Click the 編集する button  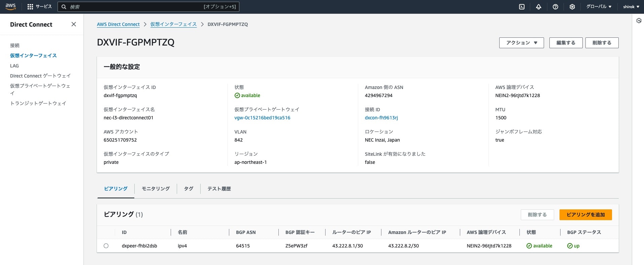(x=566, y=43)
